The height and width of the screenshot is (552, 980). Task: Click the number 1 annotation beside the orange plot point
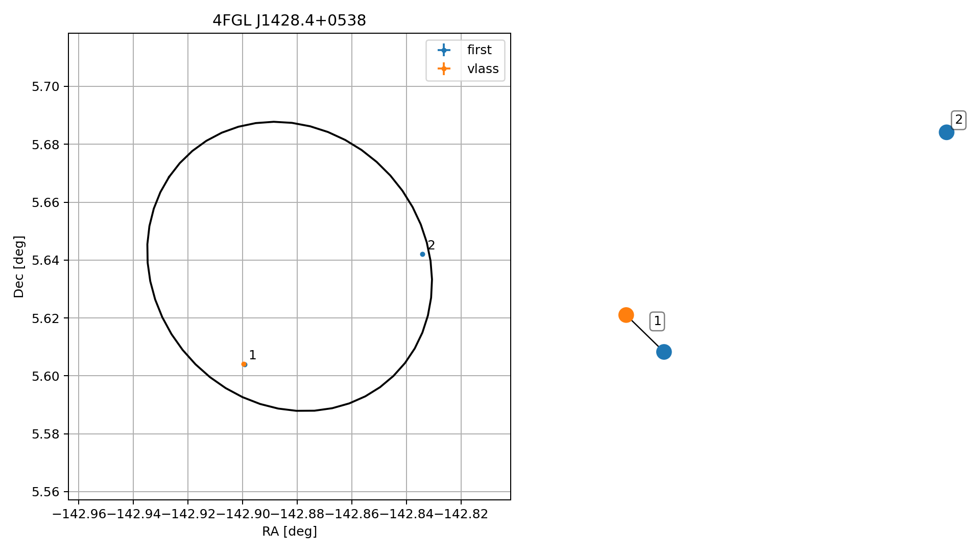click(x=252, y=355)
